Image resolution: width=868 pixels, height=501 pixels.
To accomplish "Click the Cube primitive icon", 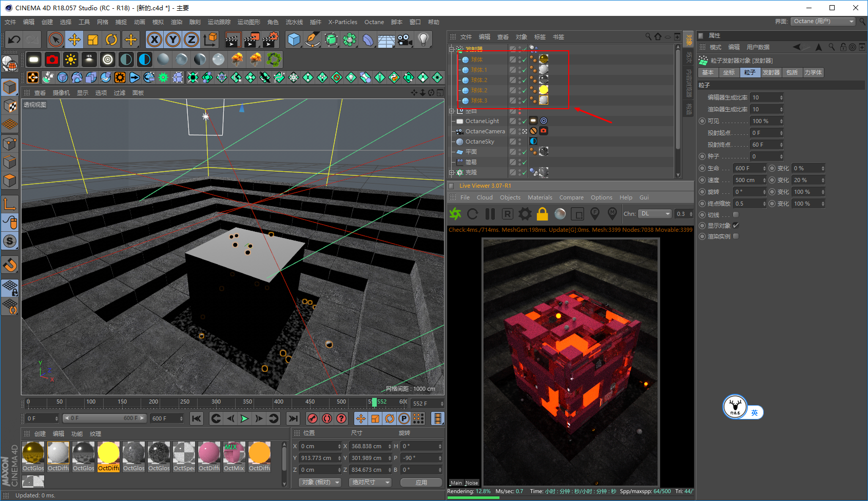I will tap(294, 39).
